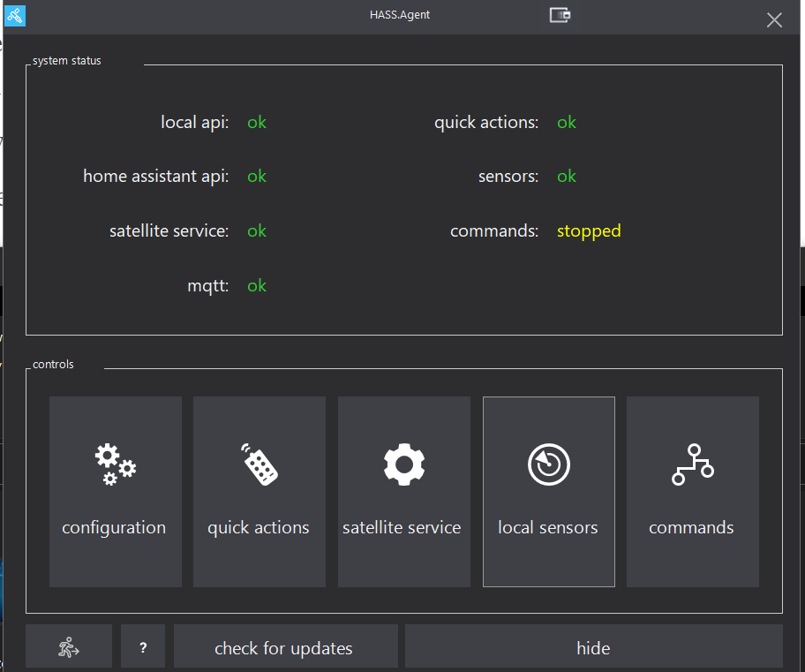
Task: Click the HASS.Agent logo top-left
Action: coord(14,15)
